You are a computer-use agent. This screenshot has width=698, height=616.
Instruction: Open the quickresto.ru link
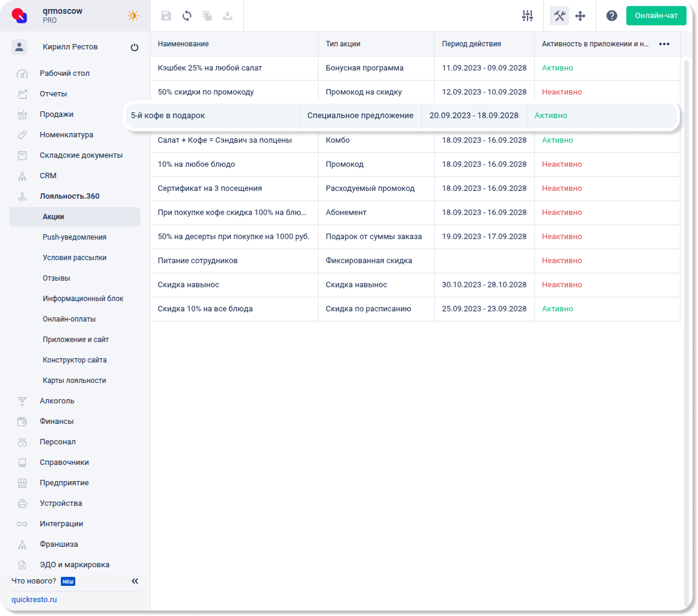coord(34,600)
